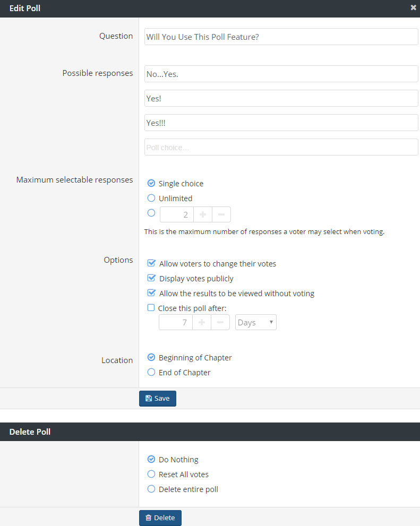Increase poll close duration with plus
Image resolution: width=420 pixels, height=526 pixels.
click(201, 323)
